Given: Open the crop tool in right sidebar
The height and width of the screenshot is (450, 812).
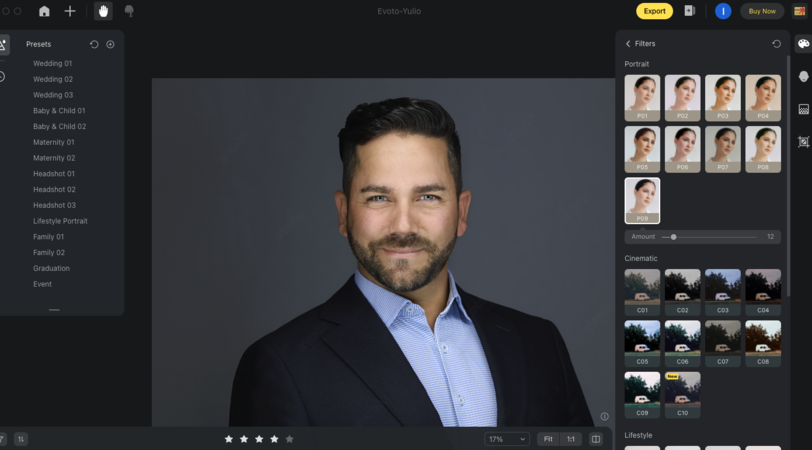Looking at the screenshot, I should (x=803, y=142).
